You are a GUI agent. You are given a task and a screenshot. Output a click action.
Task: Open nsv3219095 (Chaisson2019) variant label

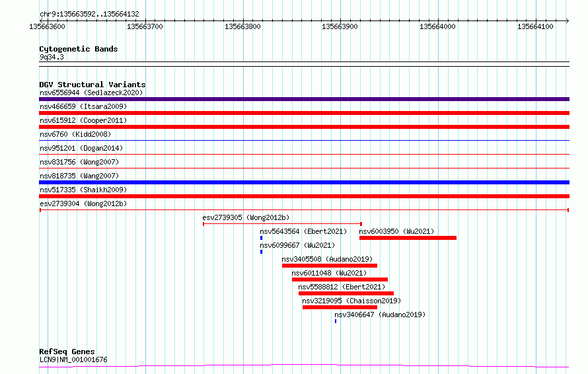coord(351,301)
